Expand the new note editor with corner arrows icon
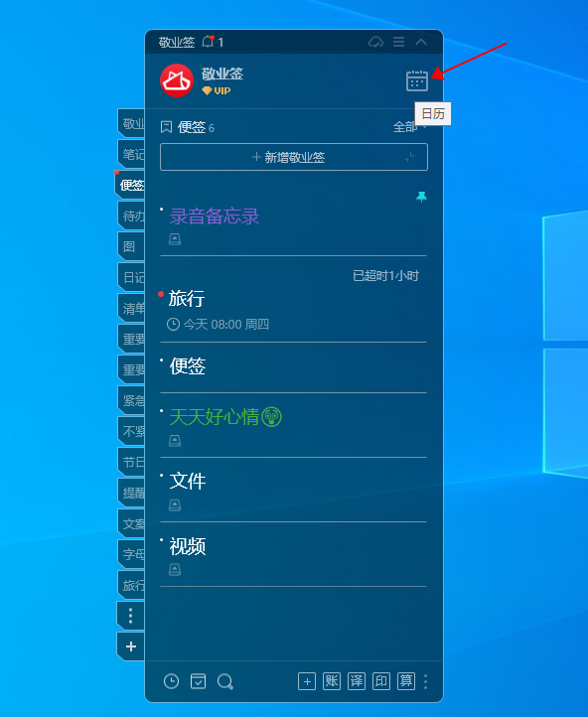Viewport: 588px width, 717px height. pos(409,157)
